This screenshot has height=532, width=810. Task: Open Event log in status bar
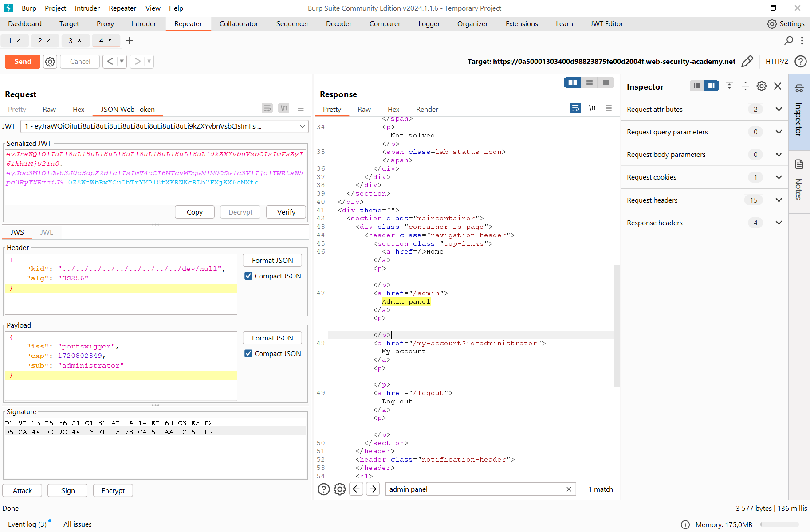[27, 524]
